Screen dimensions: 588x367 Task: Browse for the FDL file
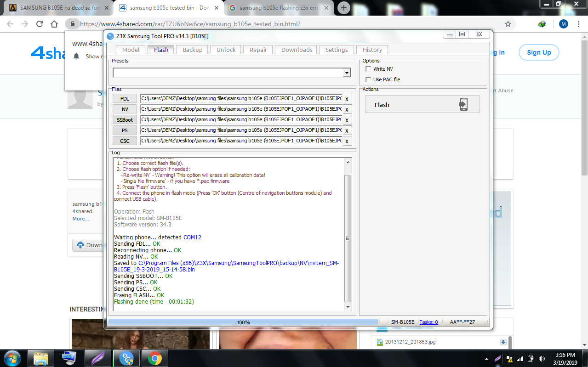pyautogui.click(x=125, y=99)
